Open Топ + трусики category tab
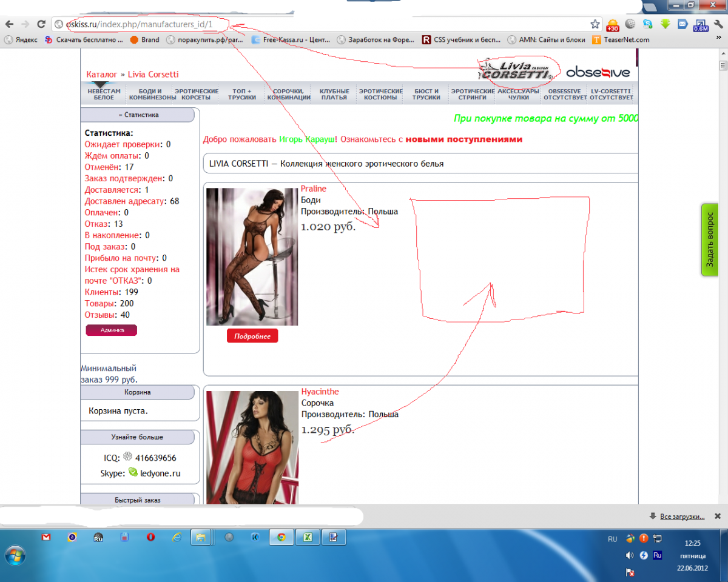728x582 pixels. (x=241, y=94)
